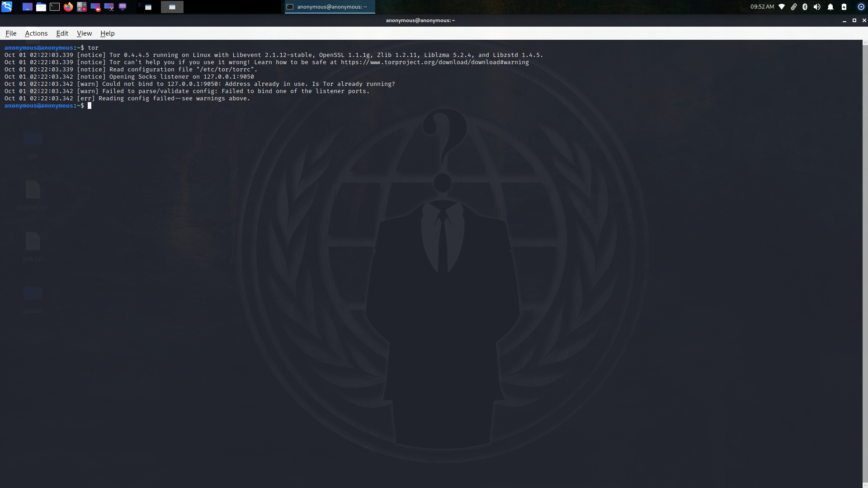Viewport: 868px width, 488px height.
Task: Open the Actions menu
Action: coord(36,33)
